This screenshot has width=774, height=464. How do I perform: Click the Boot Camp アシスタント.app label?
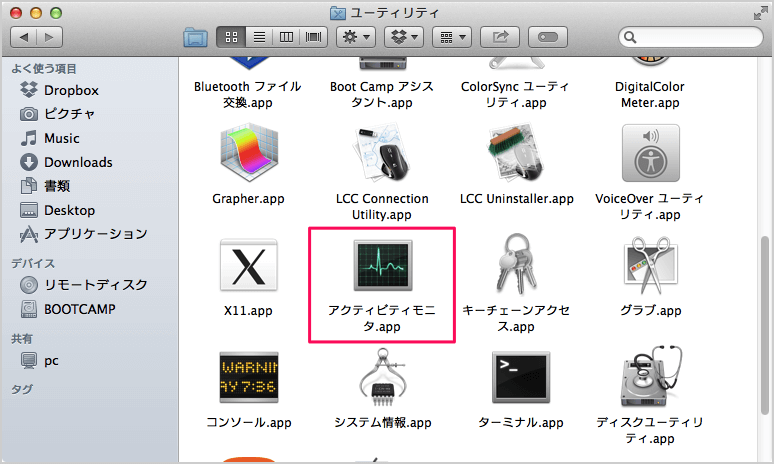pyautogui.click(x=382, y=94)
